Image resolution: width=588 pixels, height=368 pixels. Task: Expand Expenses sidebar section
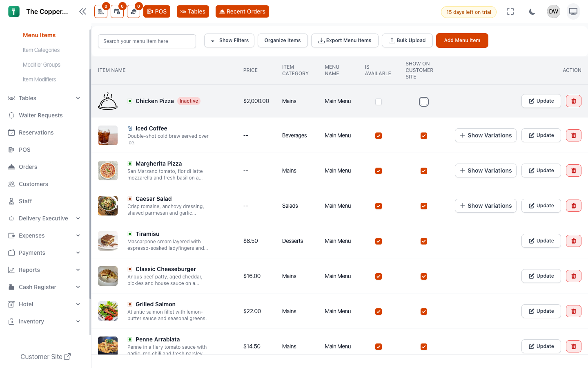pos(45,236)
